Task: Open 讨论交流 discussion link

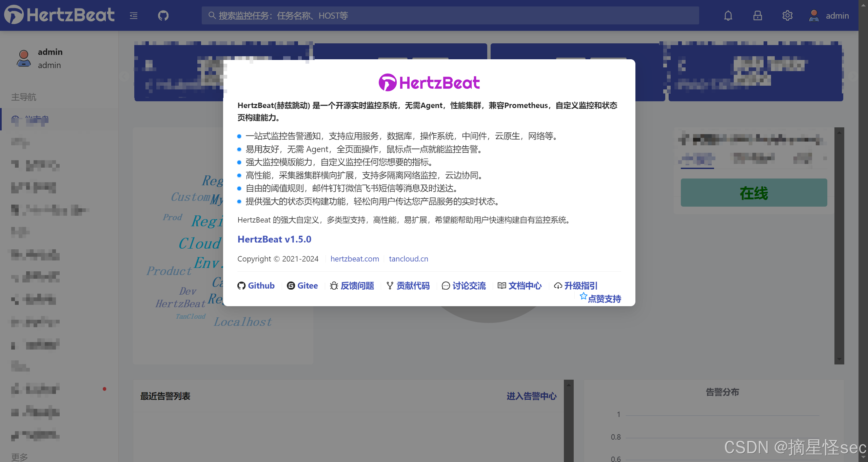Action: 464,286
